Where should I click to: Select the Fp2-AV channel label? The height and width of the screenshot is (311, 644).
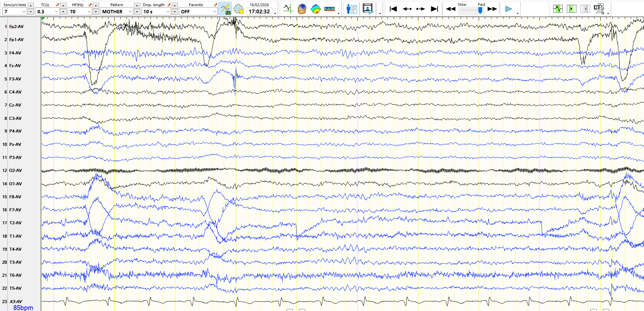16,27
